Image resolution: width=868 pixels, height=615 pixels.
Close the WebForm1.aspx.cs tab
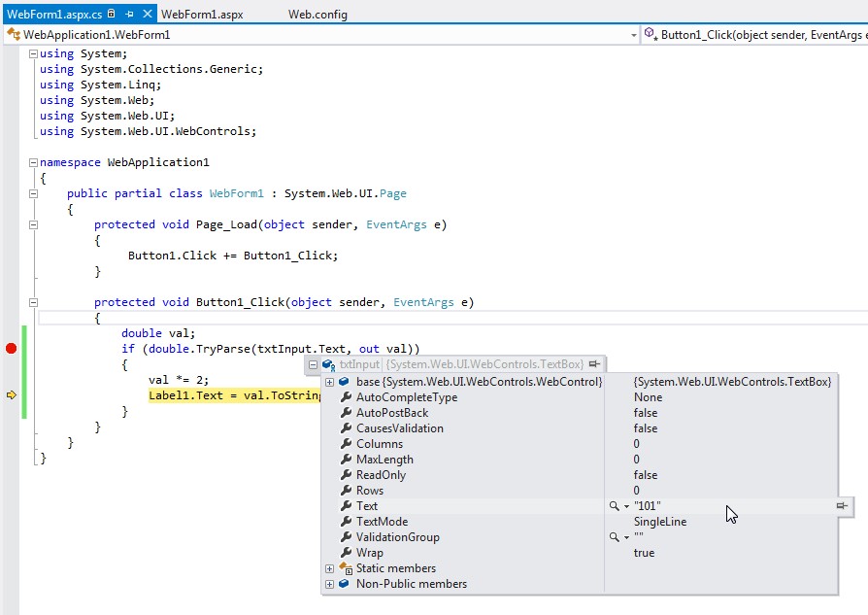tap(148, 14)
